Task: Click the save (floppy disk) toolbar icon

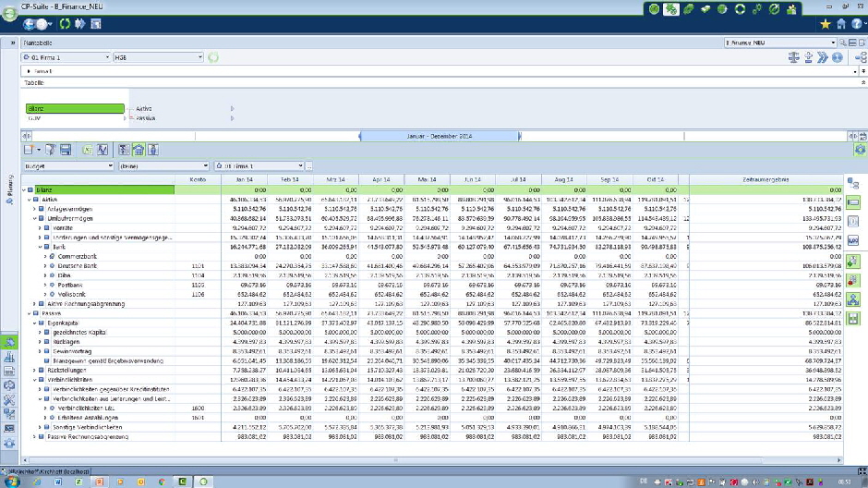Action: [66, 150]
